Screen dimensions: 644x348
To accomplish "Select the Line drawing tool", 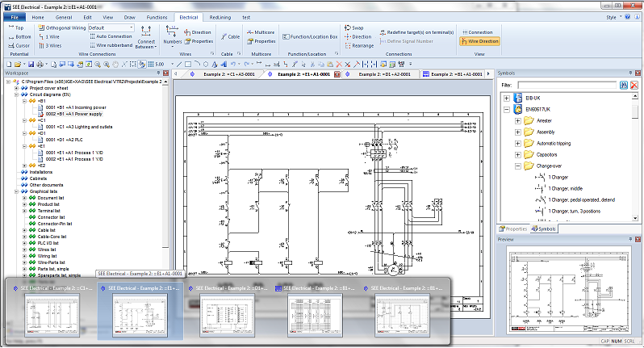I will 179,64.
